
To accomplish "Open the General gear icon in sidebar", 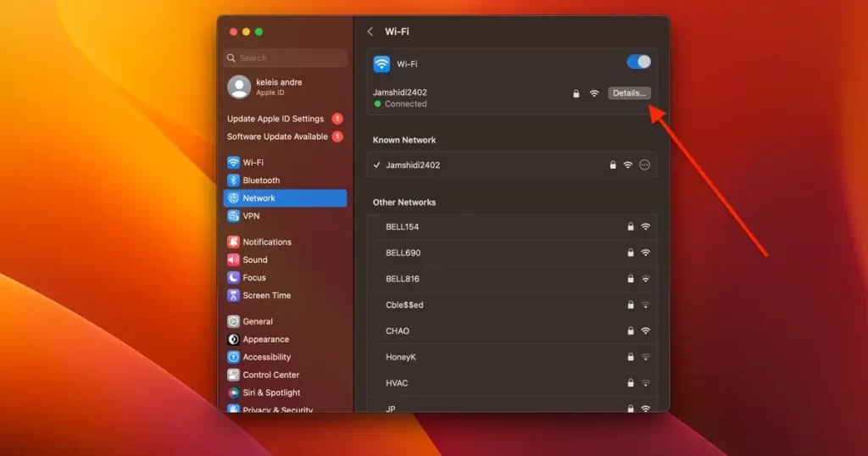I will (x=234, y=321).
